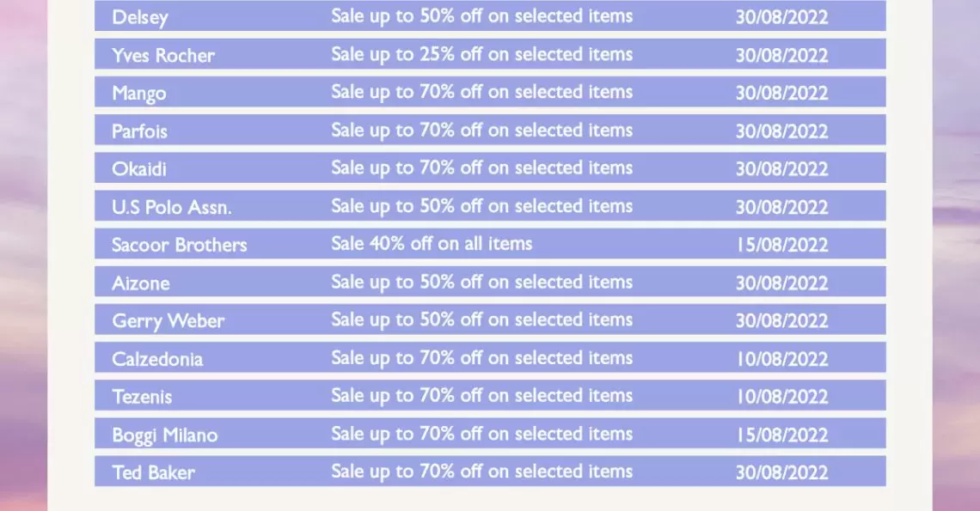980x511 pixels.
Task: Click the Boggi Milano row label
Action: pos(165,435)
